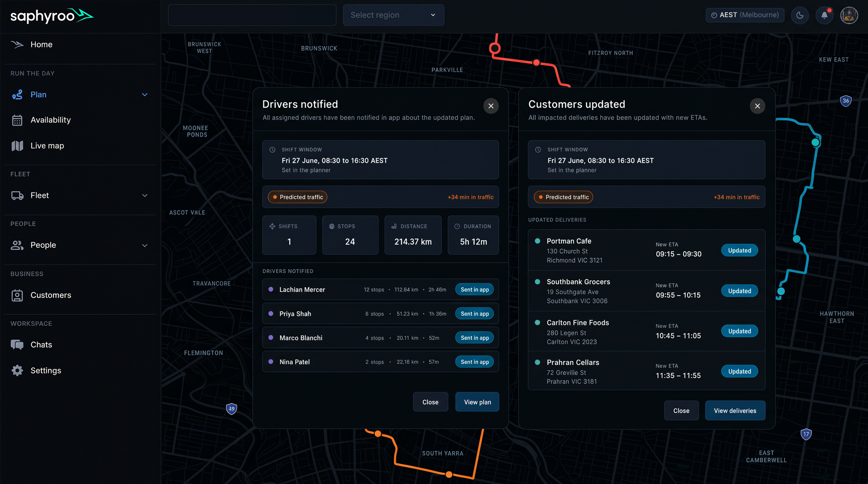Click Sent in app for Nina Patel
The width and height of the screenshot is (868, 484).
[474, 362]
